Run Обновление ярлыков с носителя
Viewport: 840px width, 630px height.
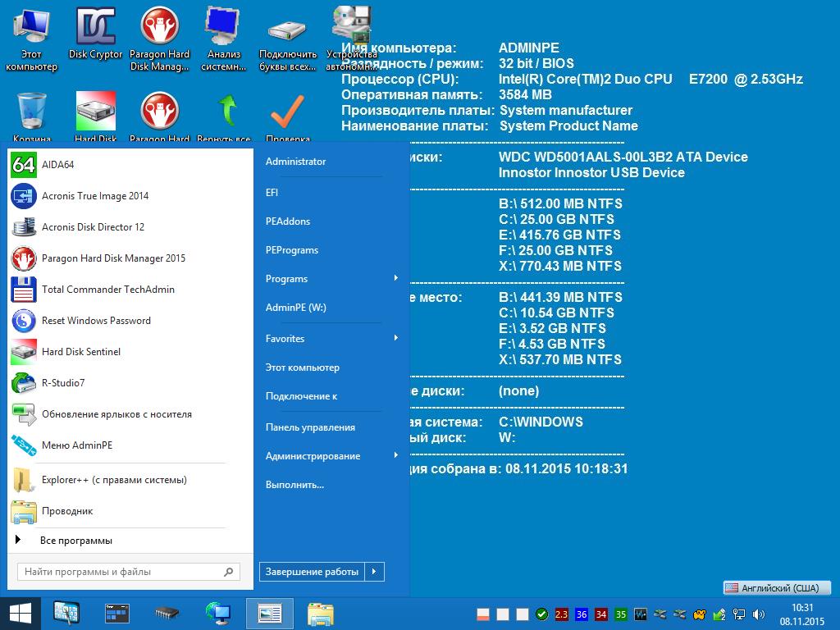pyautogui.click(x=130, y=414)
